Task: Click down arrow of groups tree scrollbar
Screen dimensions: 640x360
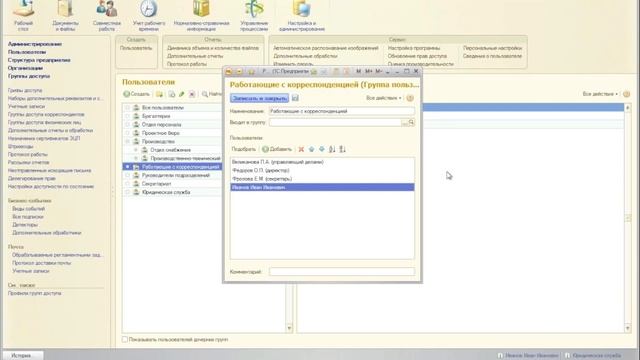Action: click(x=289, y=328)
